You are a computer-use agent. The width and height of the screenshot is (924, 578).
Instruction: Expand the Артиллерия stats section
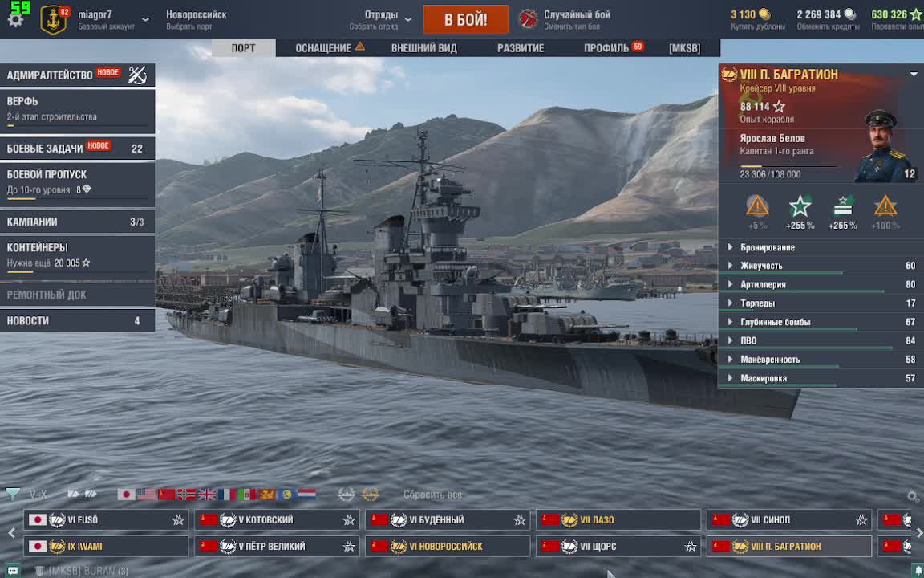[x=821, y=284]
